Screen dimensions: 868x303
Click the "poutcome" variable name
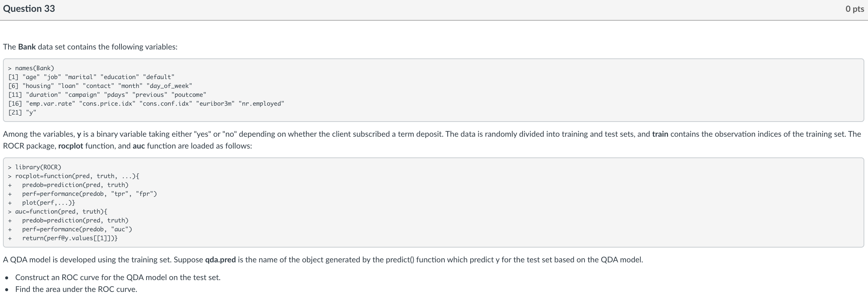point(189,95)
